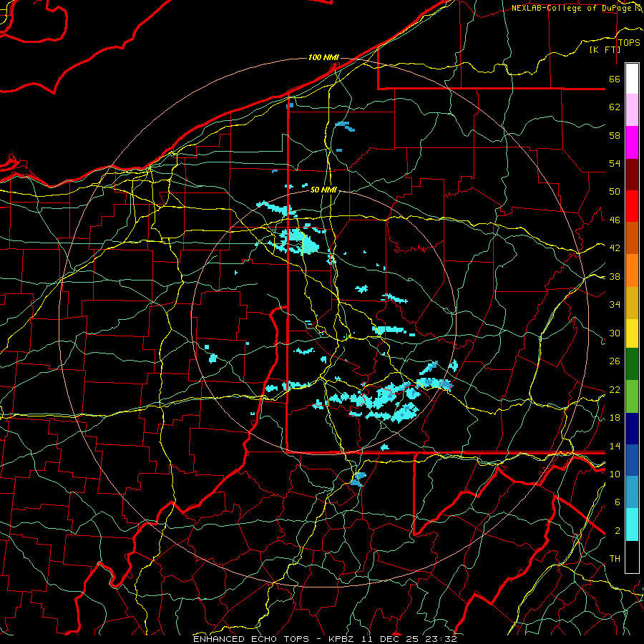
Task: Click the legend value '38'
Action: pyautogui.click(x=615, y=276)
